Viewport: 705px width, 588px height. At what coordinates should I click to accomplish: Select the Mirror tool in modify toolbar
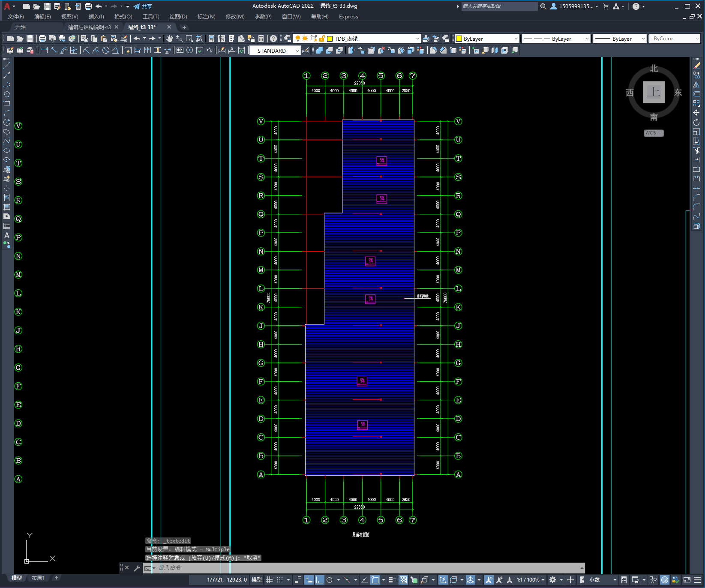tap(696, 84)
